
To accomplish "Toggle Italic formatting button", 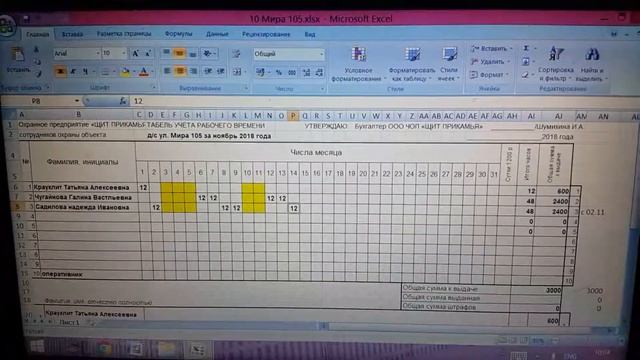I will pos(73,72).
